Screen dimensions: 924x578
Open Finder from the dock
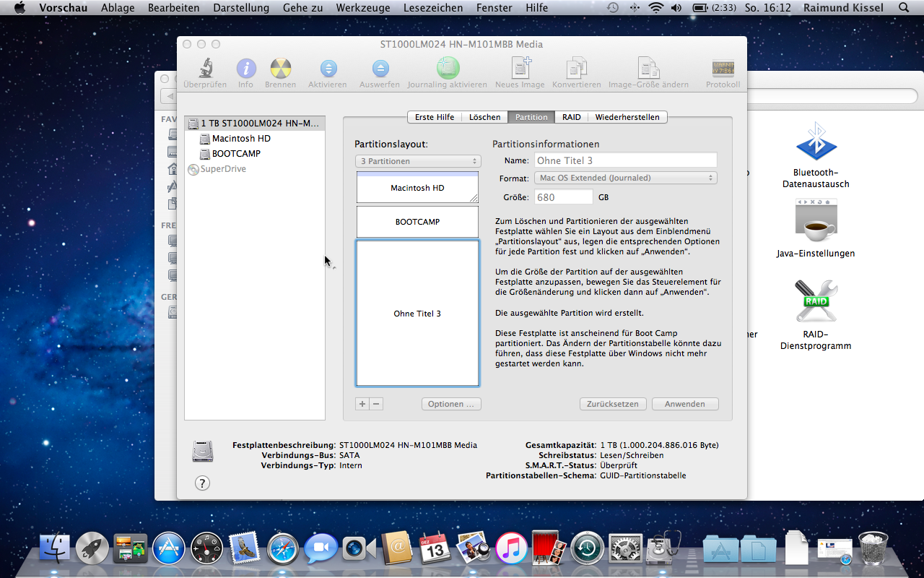click(55, 548)
